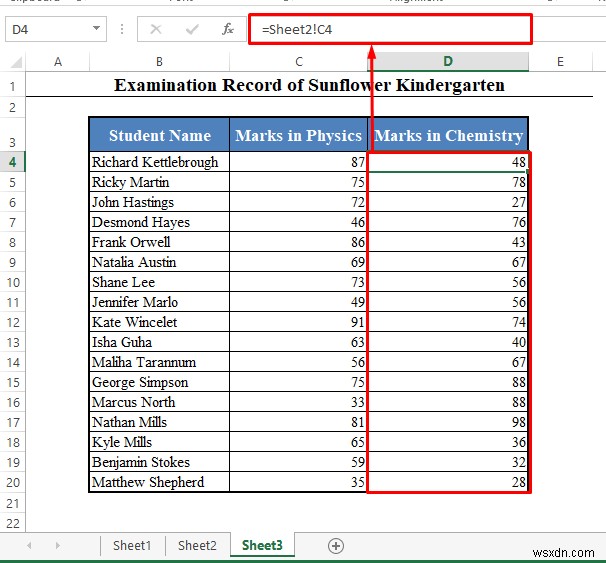Image resolution: width=606 pixels, height=563 pixels.
Task: Open the Insert Function fx button
Action: click(228, 29)
